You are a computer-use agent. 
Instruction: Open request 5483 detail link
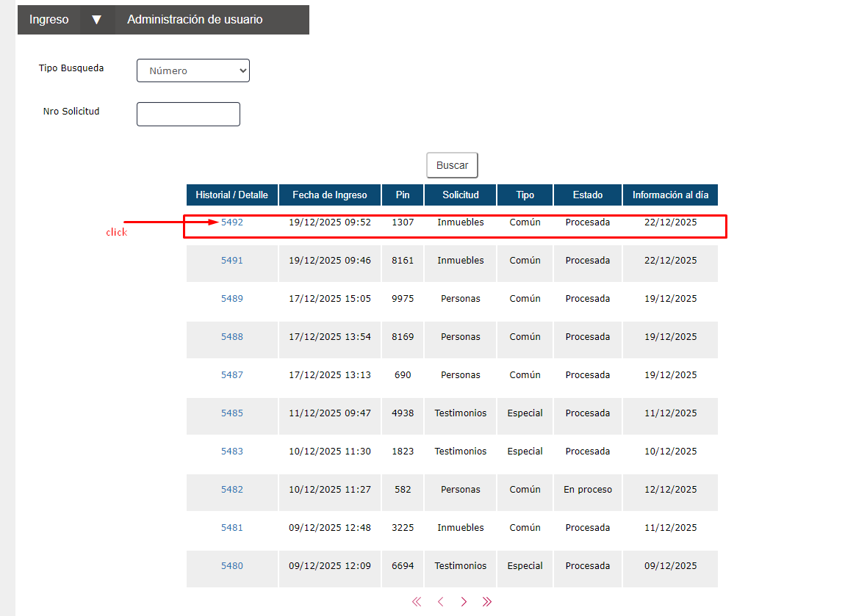(x=232, y=452)
